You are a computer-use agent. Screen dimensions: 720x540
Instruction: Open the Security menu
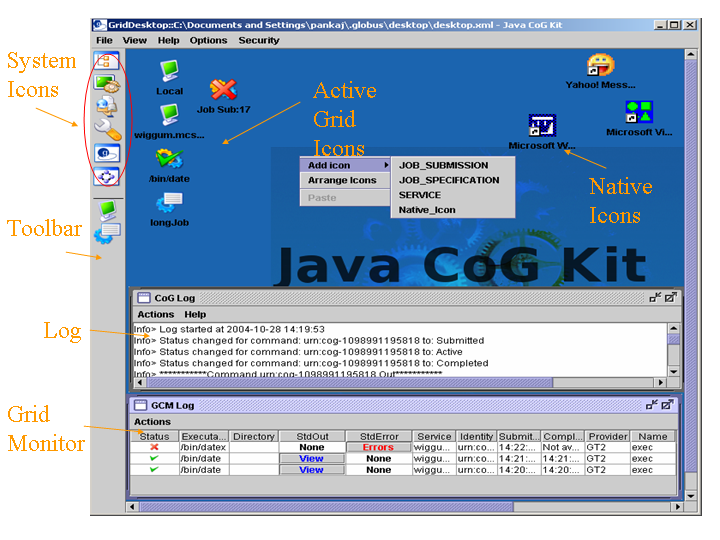pyautogui.click(x=259, y=41)
